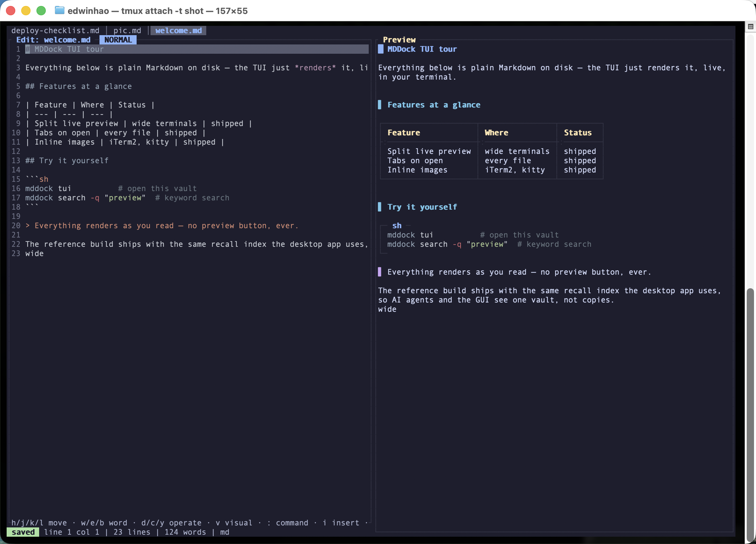Switch to the deploy-checklist.md tab
The height and width of the screenshot is (544, 756).
click(x=55, y=31)
